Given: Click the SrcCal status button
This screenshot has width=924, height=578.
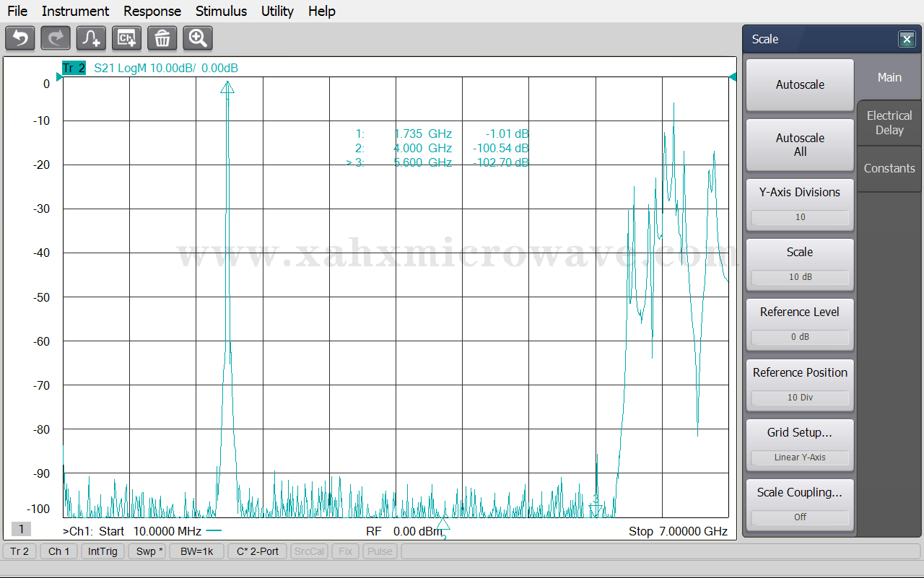Looking at the screenshot, I should pos(309,551).
